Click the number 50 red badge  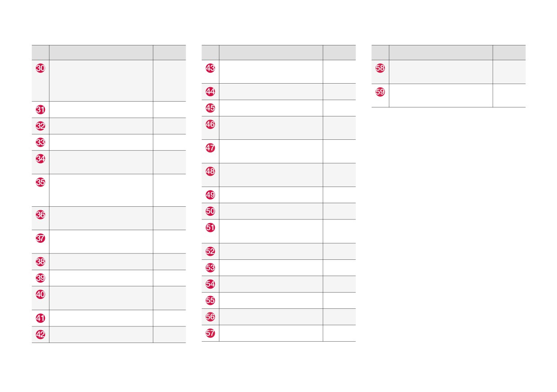[210, 211]
